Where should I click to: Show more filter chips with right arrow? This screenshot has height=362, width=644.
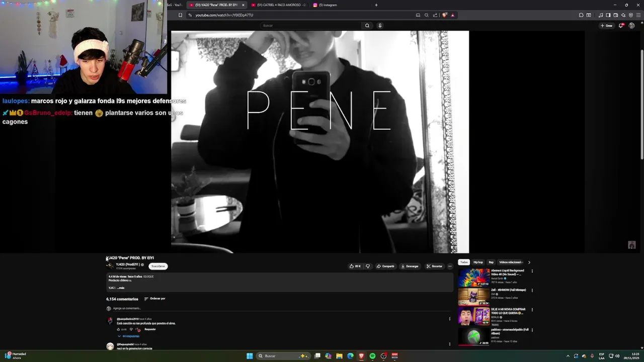(x=529, y=262)
